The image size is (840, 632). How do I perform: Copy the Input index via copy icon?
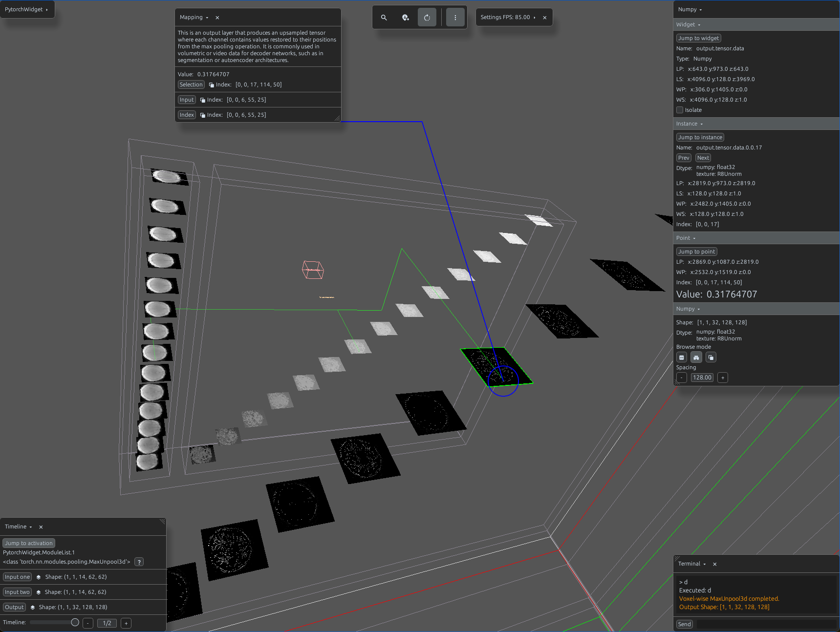point(203,100)
